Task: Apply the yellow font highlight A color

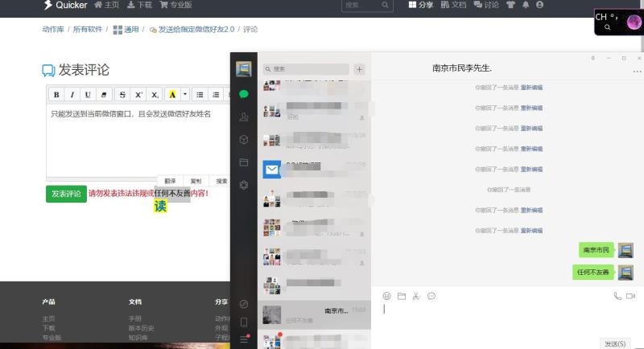Action: pos(172,95)
